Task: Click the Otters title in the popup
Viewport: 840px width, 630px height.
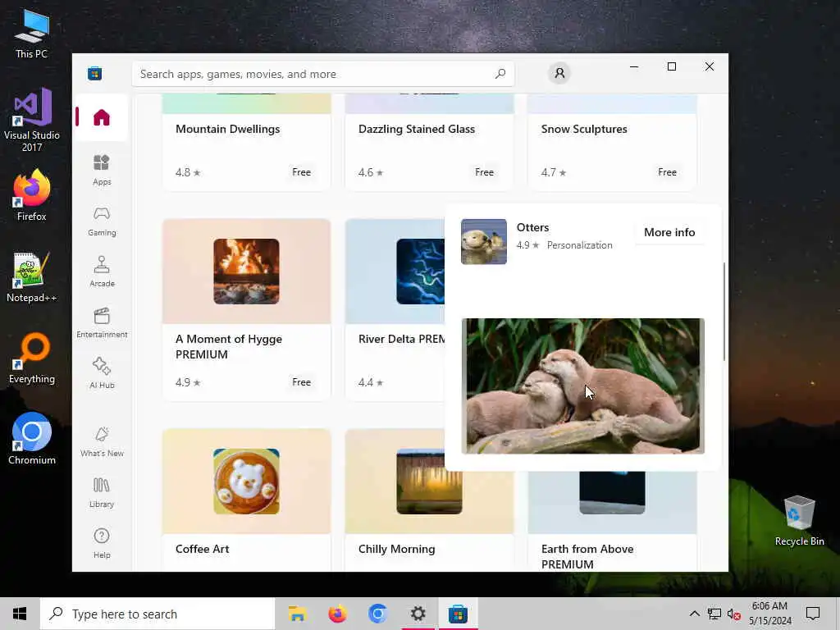Action: [532, 227]
